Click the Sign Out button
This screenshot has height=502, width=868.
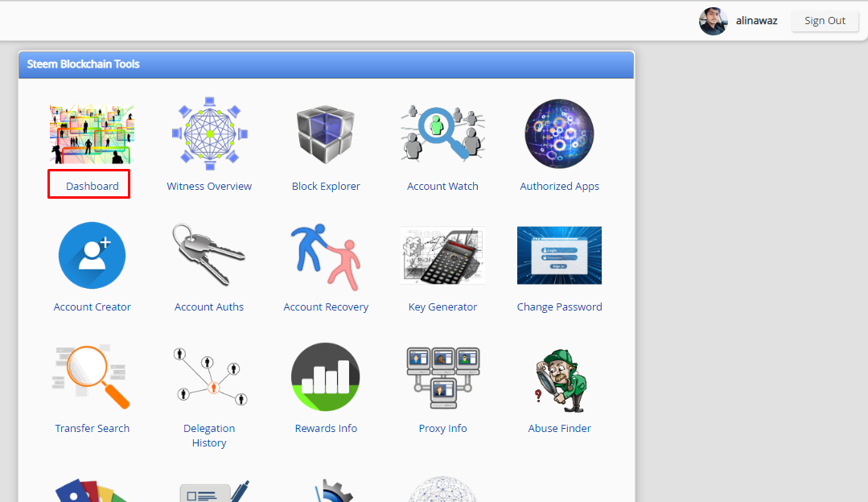click(x=825, y=20)
